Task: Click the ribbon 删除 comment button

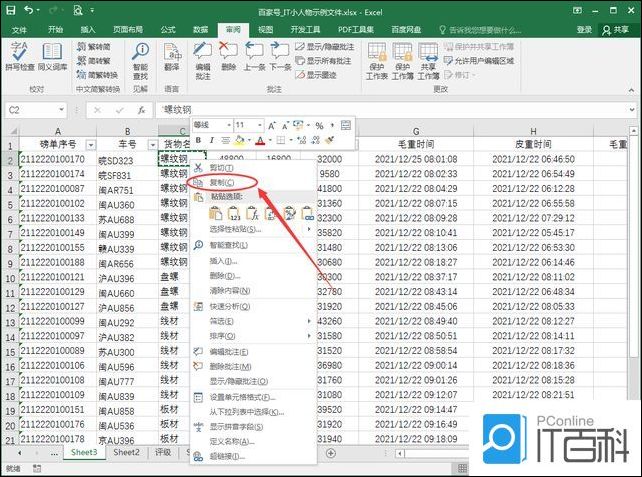Action: (228, 56)
